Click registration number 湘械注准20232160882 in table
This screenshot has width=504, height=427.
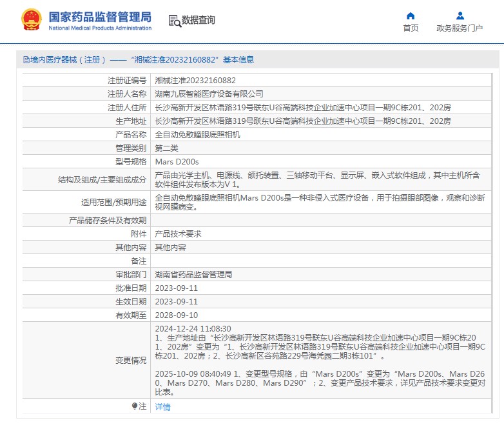click(x=195, y=81)
